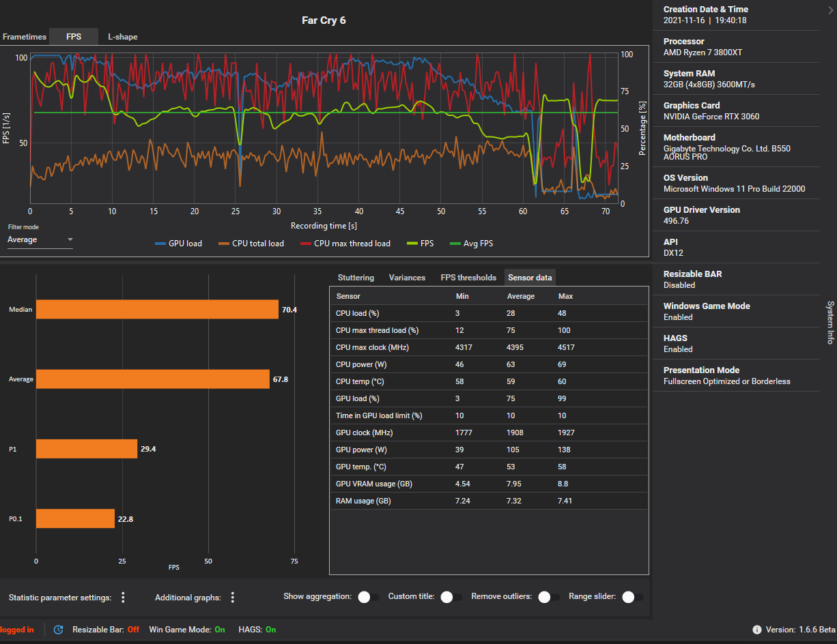Viewport: 837px width, 644px height.
Task: Select Time in GPU load limit row
Action: tap(489, 415)
